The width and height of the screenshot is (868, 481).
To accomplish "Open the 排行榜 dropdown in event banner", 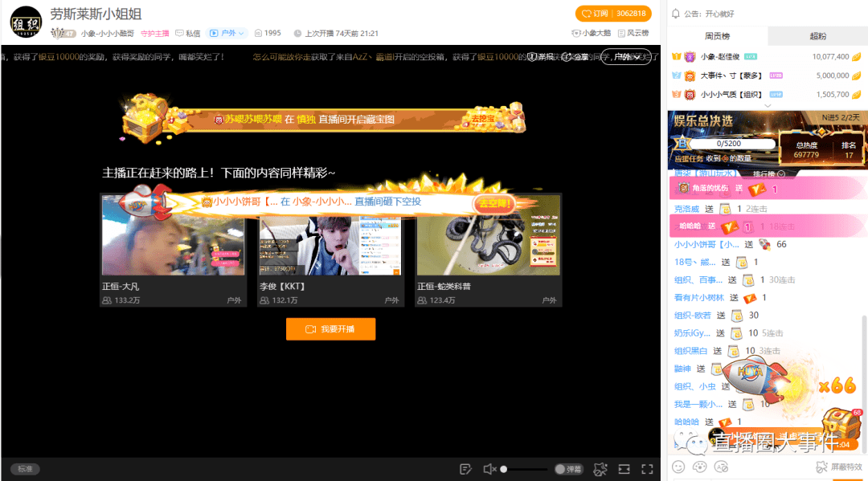I will click(x=769, y=173).
